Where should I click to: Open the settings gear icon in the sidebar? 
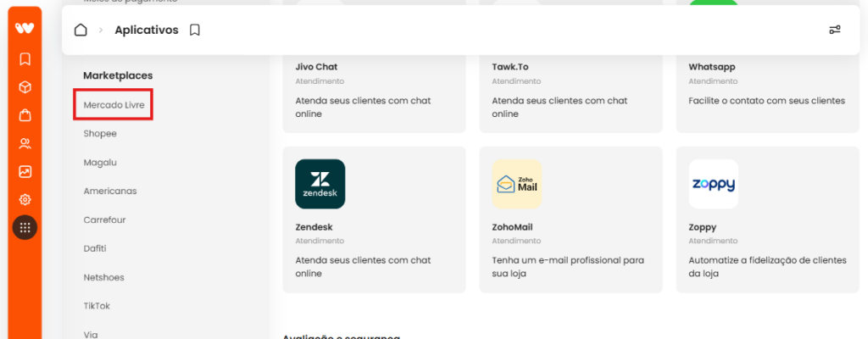click(25, 199)
